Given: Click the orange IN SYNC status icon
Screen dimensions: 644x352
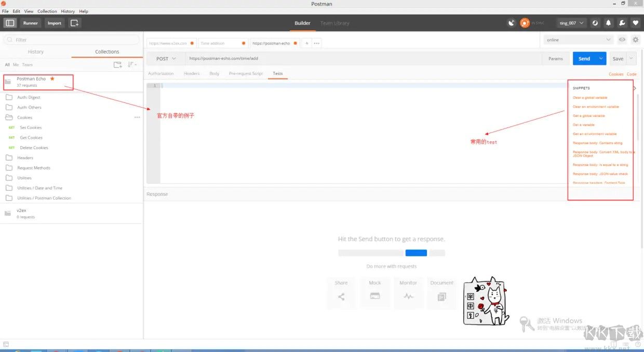Looking at the screenshot, I should coord(525,23).
